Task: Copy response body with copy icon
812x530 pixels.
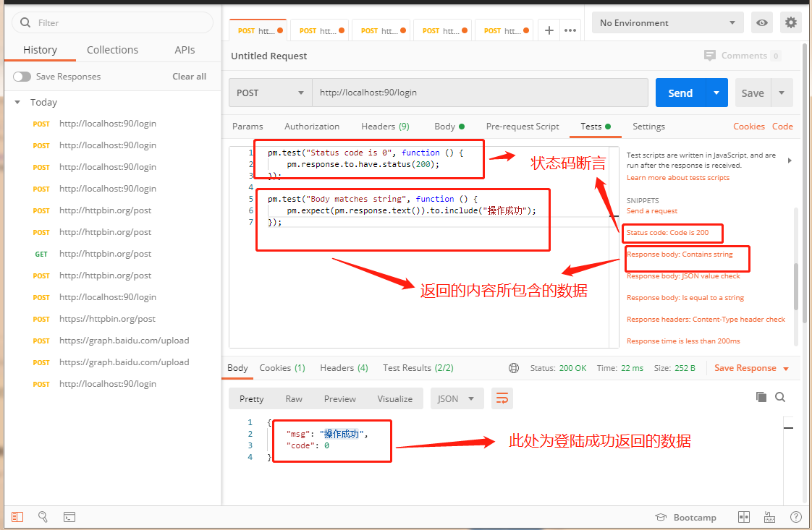Action: [761, 397]
